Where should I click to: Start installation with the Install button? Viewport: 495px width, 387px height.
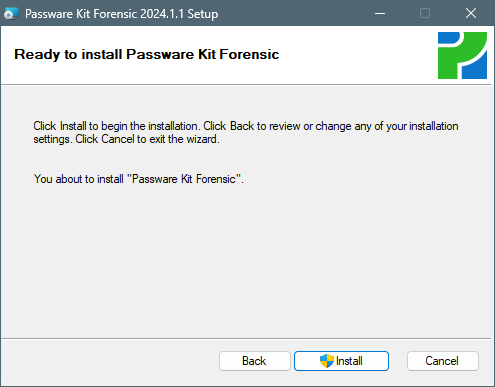(341, 361)
